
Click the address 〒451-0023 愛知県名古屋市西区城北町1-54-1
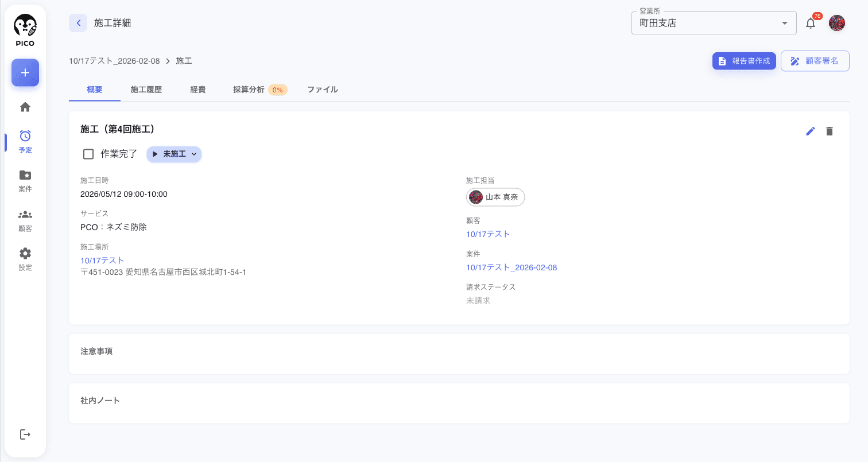(163, 272)
